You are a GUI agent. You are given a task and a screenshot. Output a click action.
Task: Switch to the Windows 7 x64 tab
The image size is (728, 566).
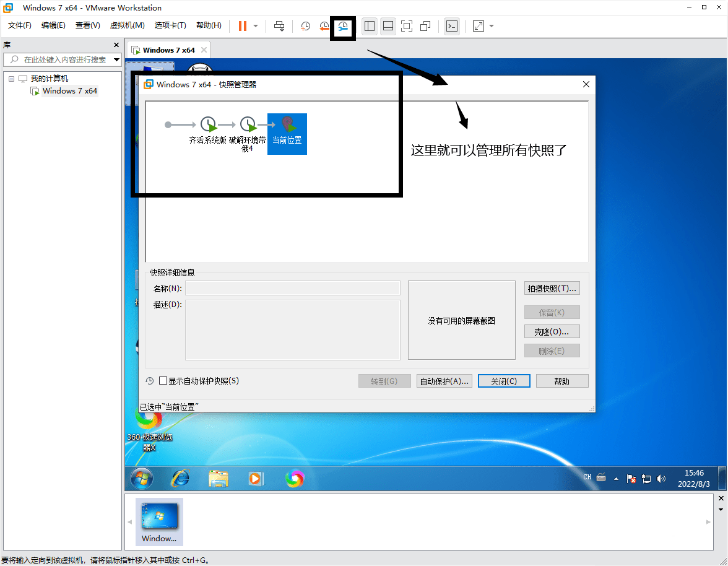168,50
